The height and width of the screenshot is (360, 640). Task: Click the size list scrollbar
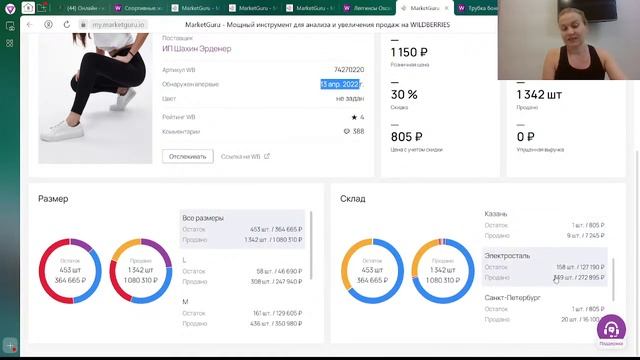tap(311, 245)
